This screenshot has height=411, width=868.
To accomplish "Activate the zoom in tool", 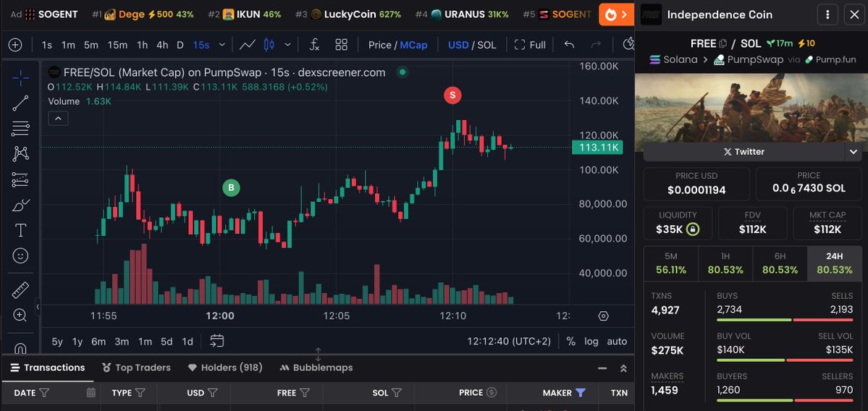I will point(20,315).
